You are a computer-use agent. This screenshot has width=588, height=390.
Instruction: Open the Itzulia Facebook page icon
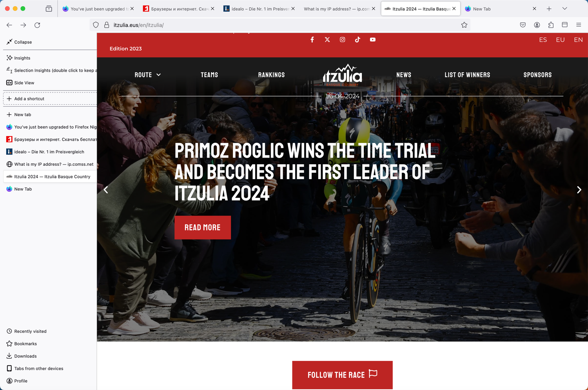pos(312,40)
